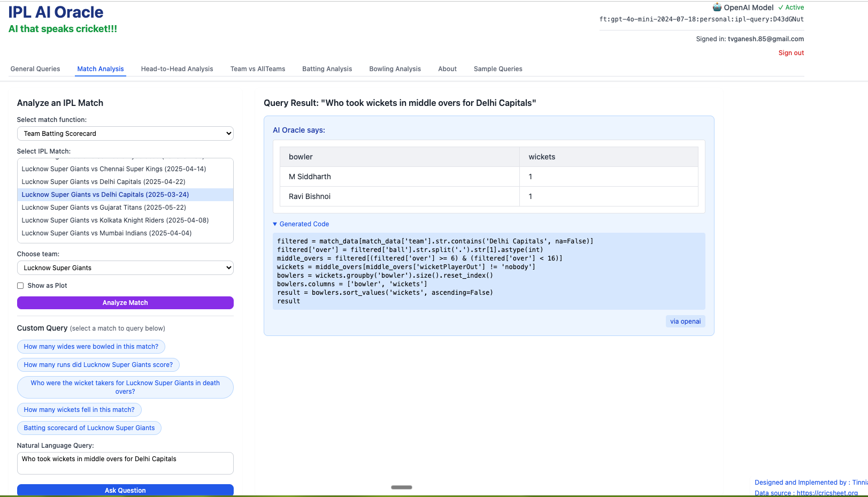Switch to the Head-to-Head Analysis tab
Screen dimensions: 868x497
[x=177, y=69]
